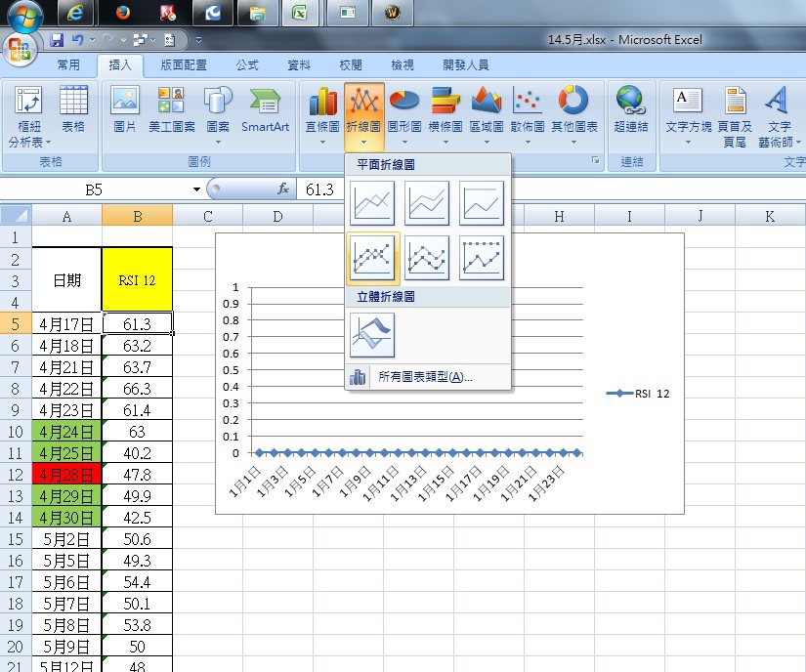
Task: Choose Stacked Line with Markers chart
Action: click(x=427, y=258)
